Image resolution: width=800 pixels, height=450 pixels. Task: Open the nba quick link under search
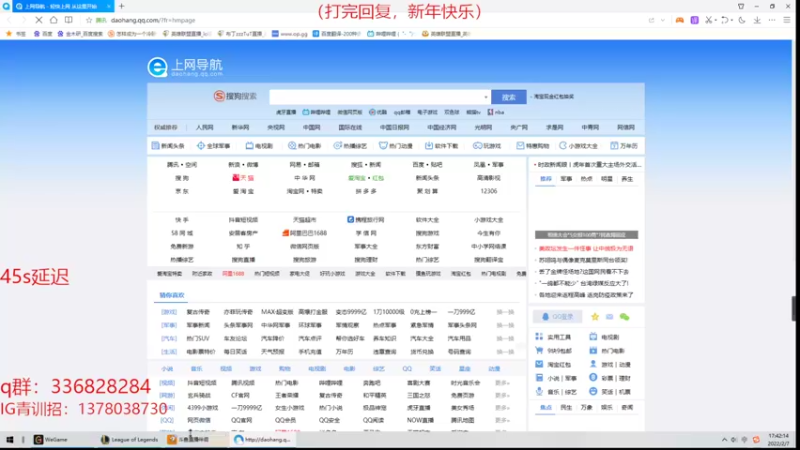(496, 112)
